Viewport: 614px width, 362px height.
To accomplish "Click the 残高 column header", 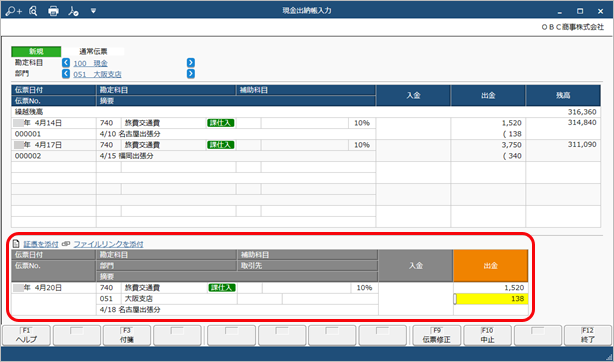I will coord(563,95).
